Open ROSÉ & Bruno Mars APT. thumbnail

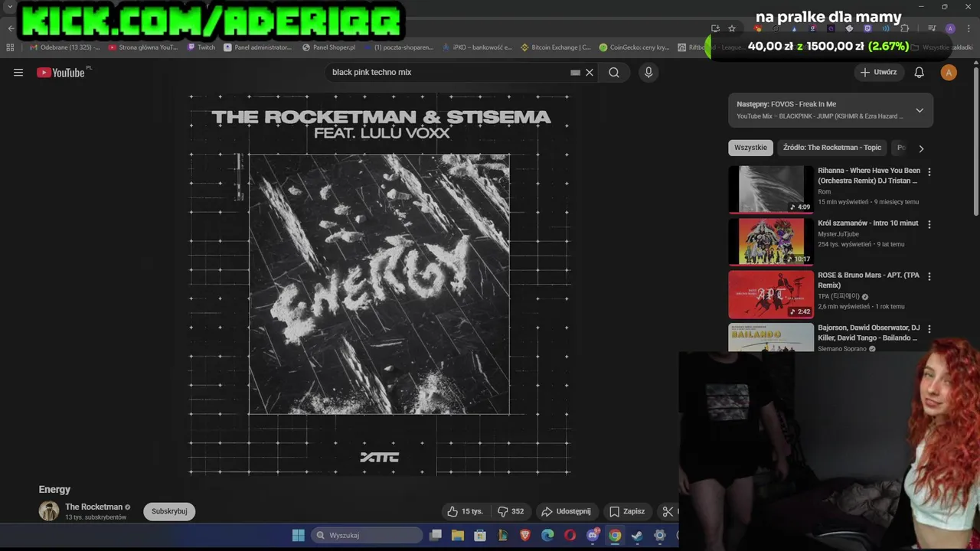(771, 294)
